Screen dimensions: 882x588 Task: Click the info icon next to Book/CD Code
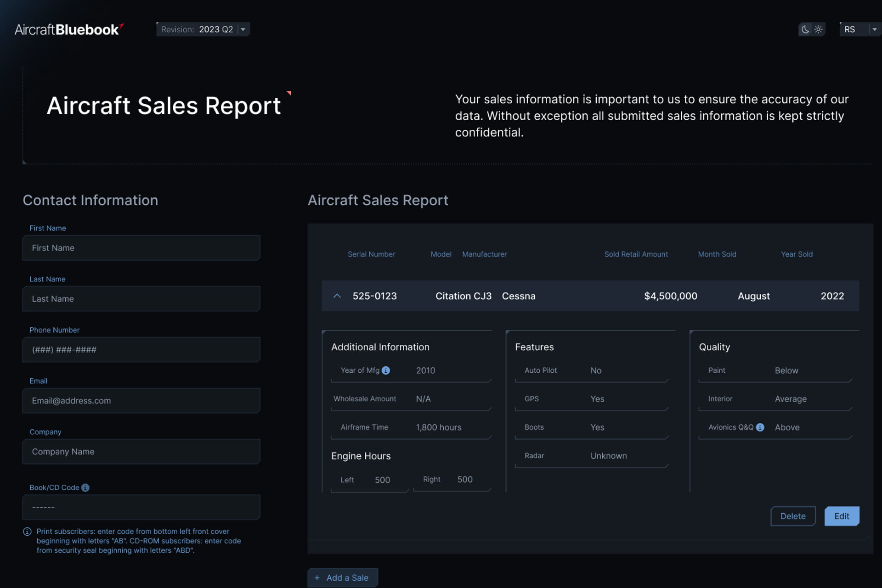85,487
